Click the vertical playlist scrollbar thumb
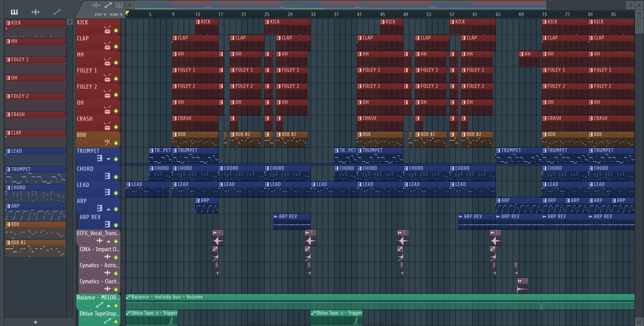644x326 pixels. coord(639,26)
